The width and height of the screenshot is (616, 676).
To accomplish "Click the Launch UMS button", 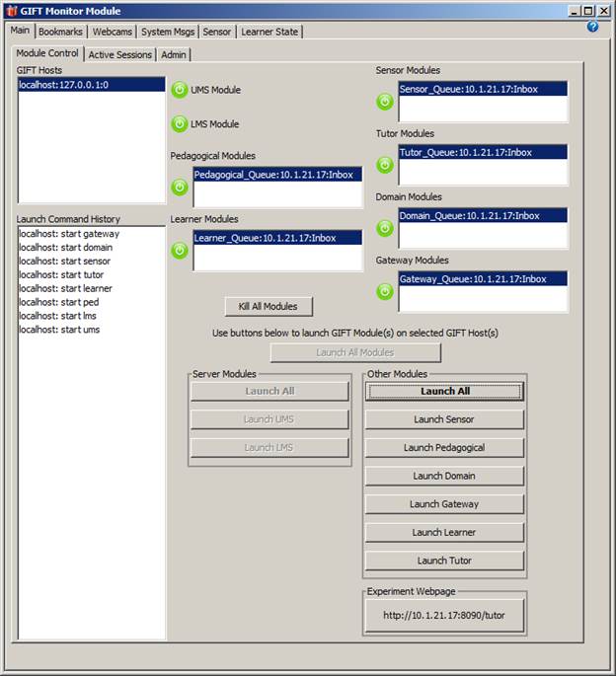I will [x=269, y=419].
